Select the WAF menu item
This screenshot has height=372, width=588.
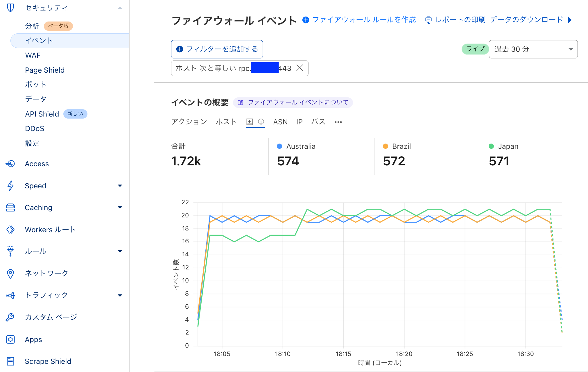point(33,55)
